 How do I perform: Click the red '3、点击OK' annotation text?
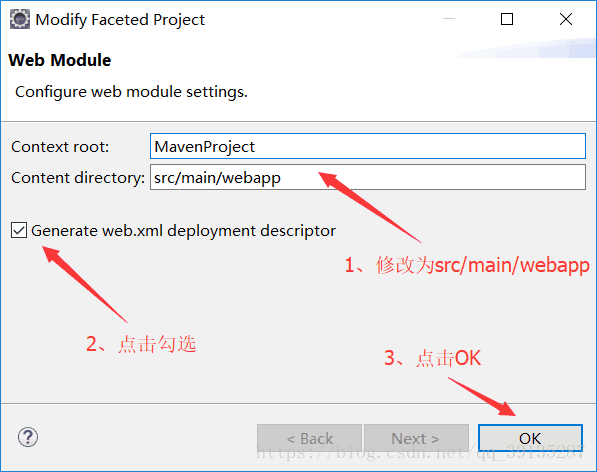point(433,358)
